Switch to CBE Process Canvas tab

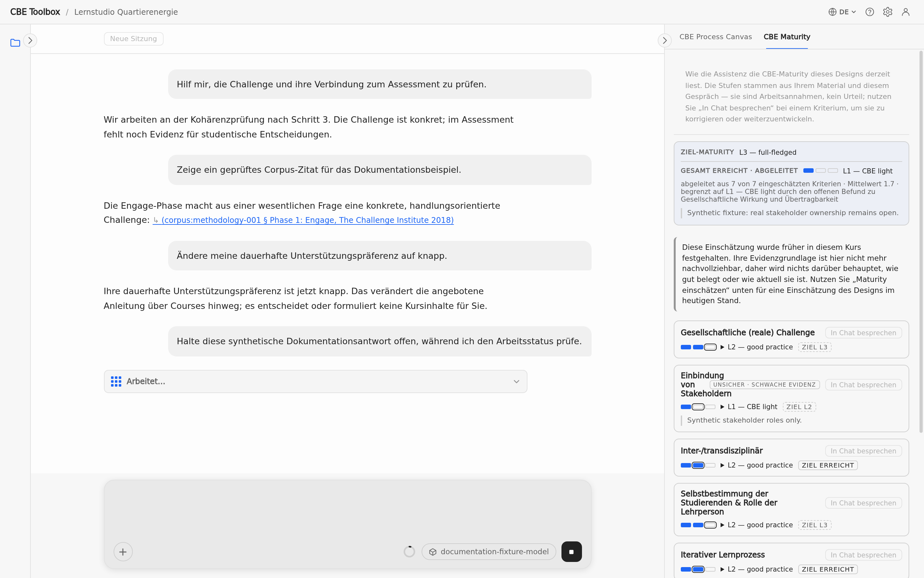pyautogui.click(x=715, y=37)
